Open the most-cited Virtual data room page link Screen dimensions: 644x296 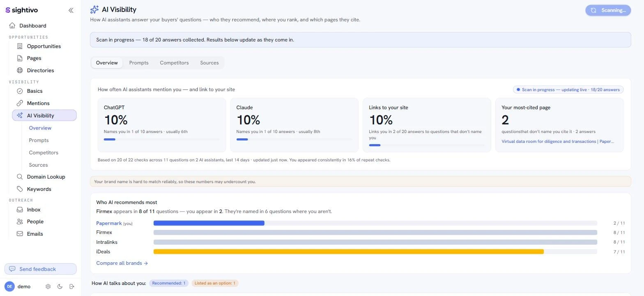click(558, 141)
